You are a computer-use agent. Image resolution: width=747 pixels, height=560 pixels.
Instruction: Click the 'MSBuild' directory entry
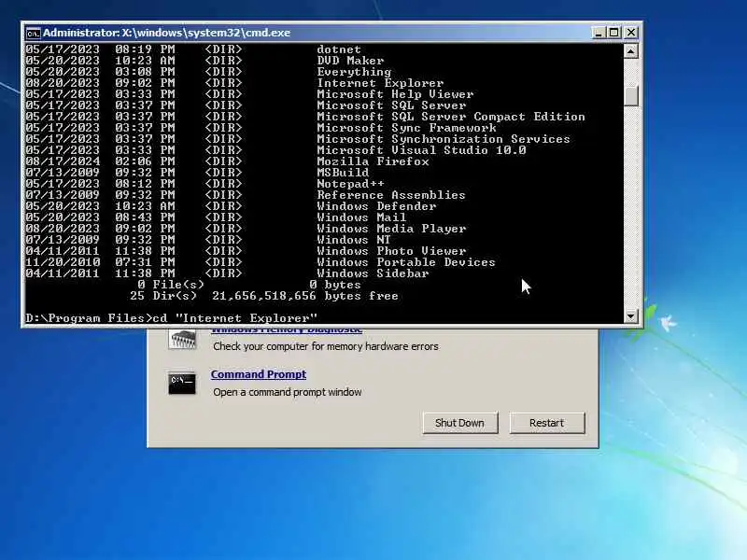point(343,173)
